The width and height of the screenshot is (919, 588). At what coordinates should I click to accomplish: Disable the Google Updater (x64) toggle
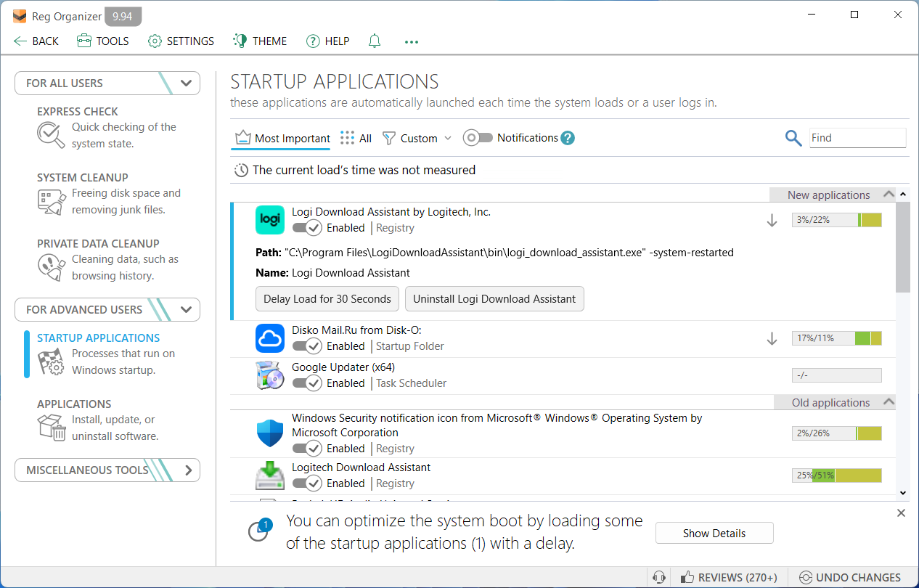[x=306, y=383]
